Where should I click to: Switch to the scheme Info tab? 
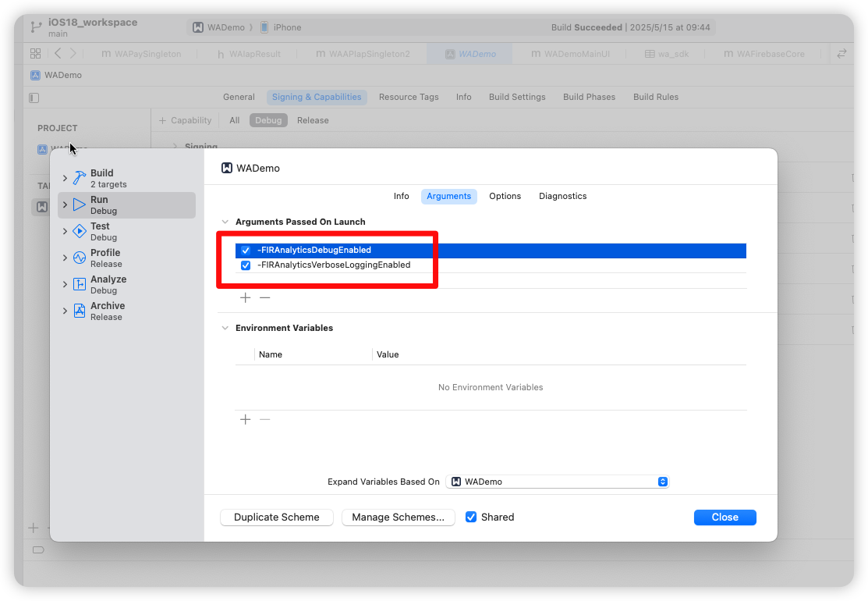402,196
